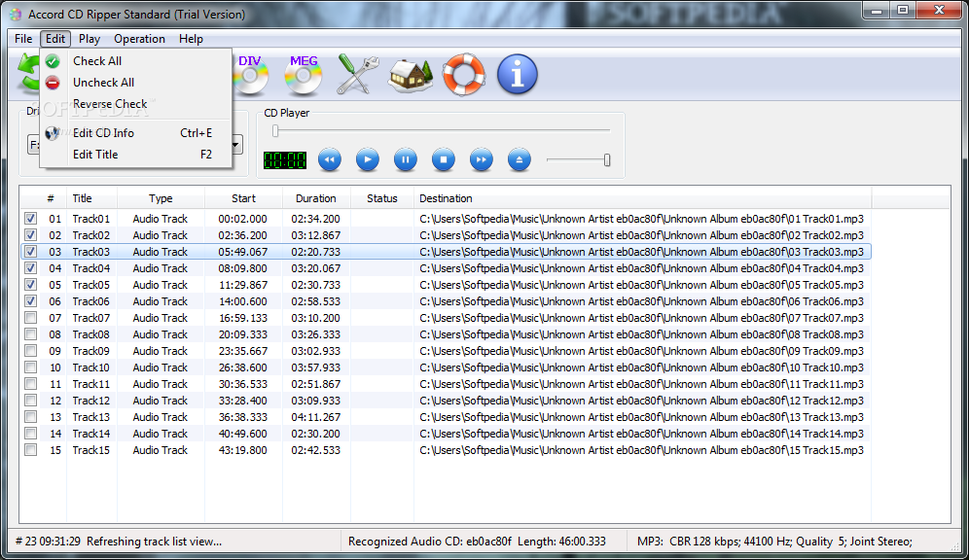
Task: Click the app icon in the title bar
Action: (x=16, y=15)
